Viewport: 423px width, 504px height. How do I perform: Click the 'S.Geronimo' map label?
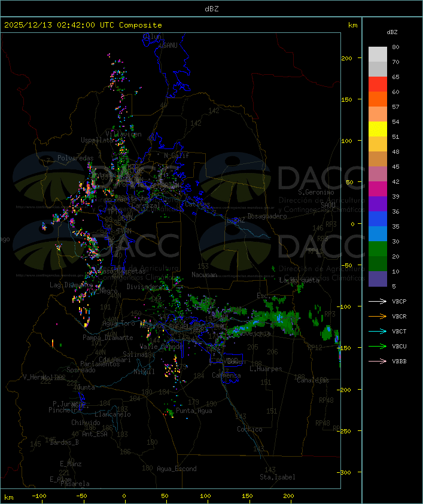[x=316, y=192]
